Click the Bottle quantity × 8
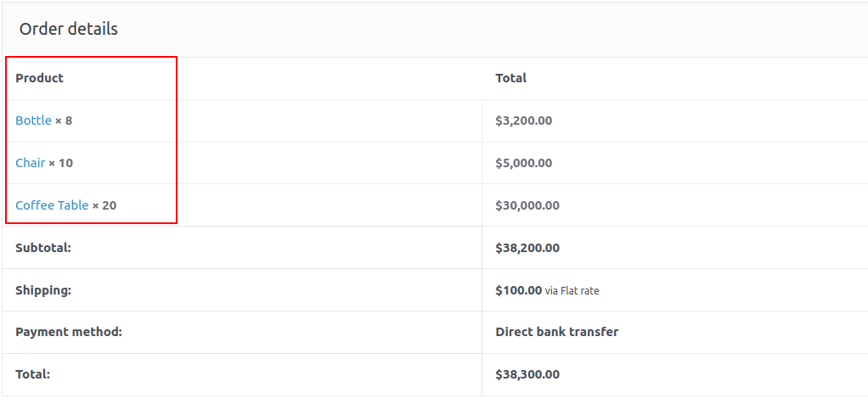Screen dimensions: 868x404 [65, 121]
